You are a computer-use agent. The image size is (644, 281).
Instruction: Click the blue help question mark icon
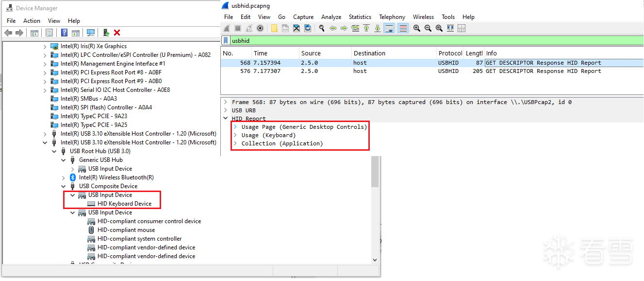tap(64, 33)
